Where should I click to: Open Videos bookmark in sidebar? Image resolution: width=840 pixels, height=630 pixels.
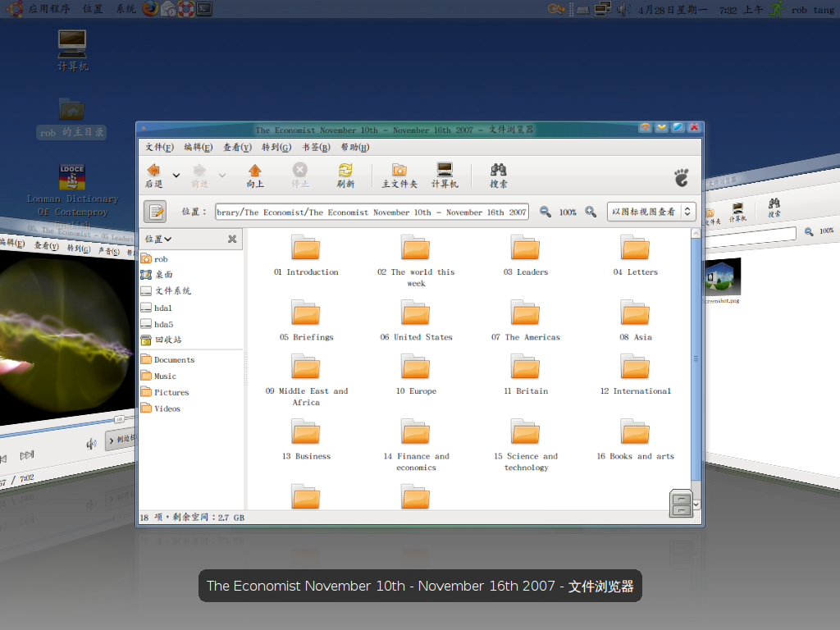click(x=160, y=409)
